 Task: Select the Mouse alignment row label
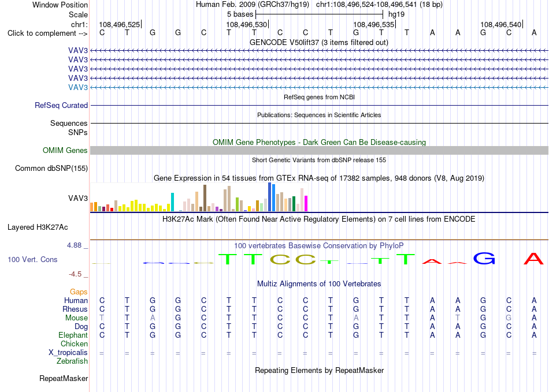click(x=76, y=318)
